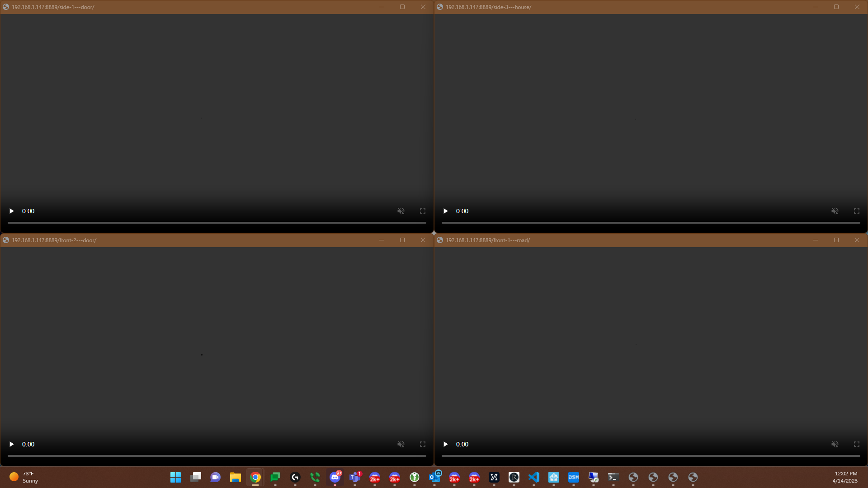
Task: Launch Windows Terminal
Action: coord(613,478)
